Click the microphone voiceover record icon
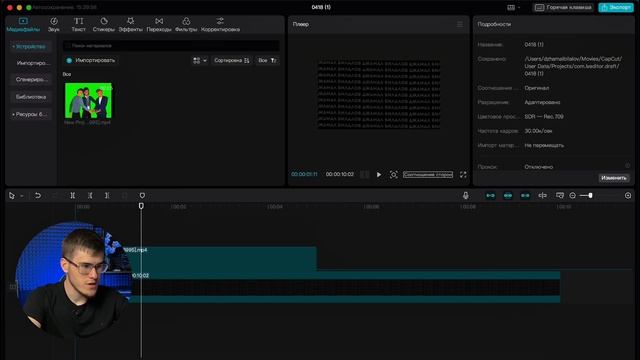Viewport: 640px width, 360px height. pos(466,196)
